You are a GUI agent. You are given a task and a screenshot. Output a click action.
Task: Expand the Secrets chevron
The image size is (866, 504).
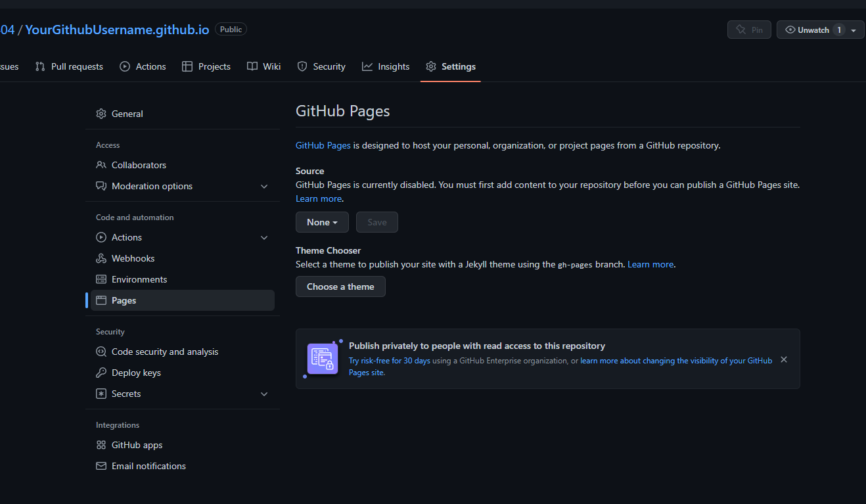(x=264, y=394)
